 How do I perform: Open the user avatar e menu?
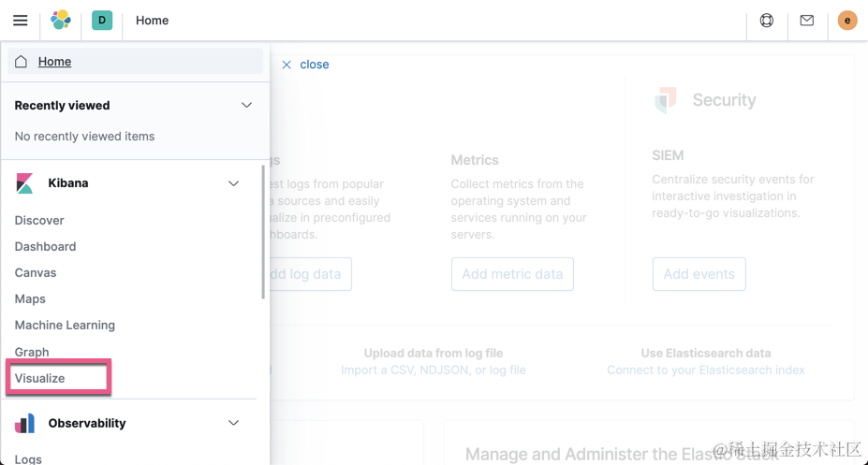coord(847,21)
